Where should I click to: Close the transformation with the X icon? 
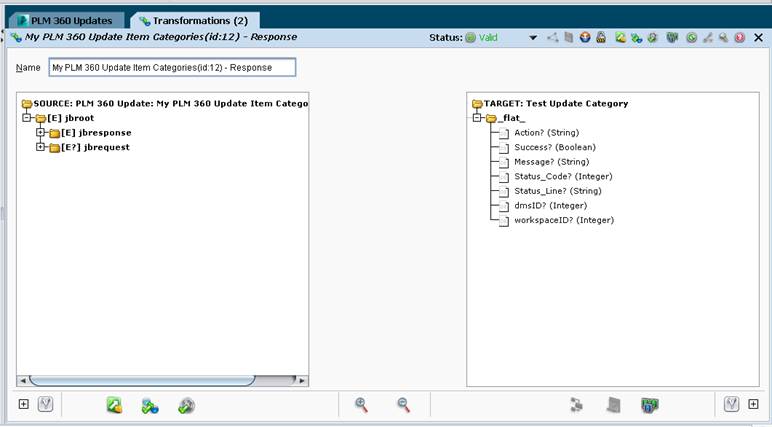759,37
